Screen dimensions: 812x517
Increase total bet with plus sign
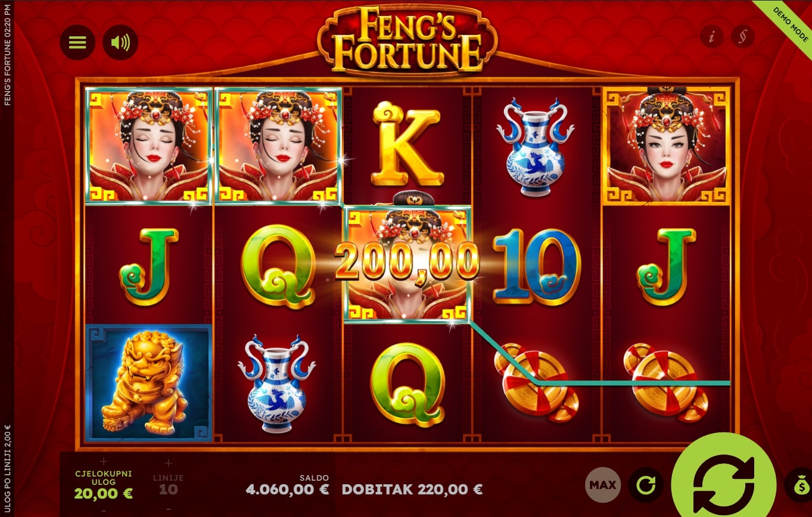104,461
